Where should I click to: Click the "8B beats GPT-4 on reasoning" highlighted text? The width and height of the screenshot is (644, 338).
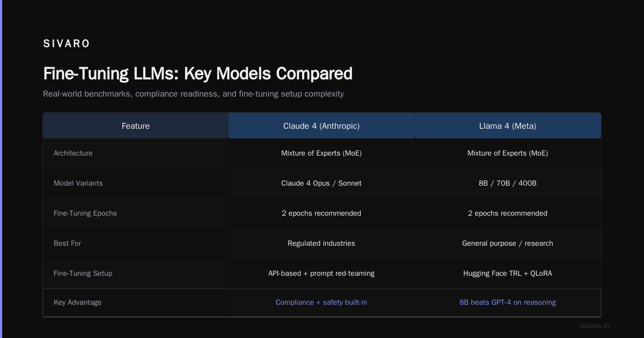(508, 303)
